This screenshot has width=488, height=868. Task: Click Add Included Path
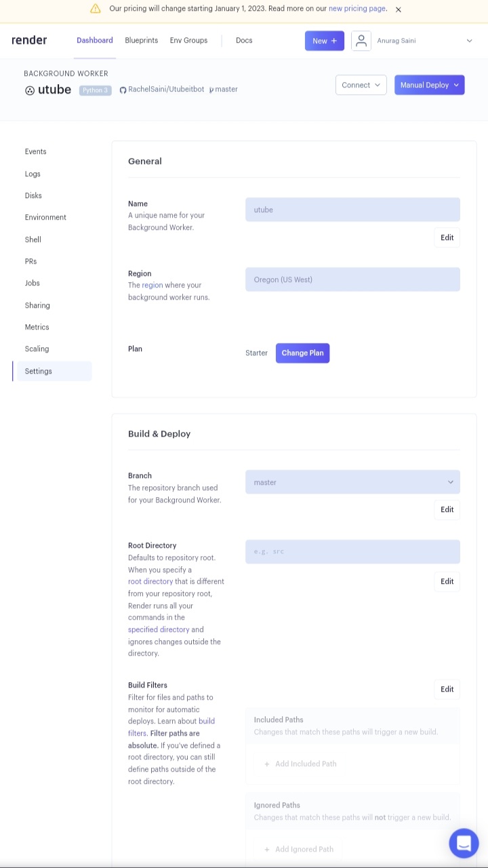click(x=300, y=764)
